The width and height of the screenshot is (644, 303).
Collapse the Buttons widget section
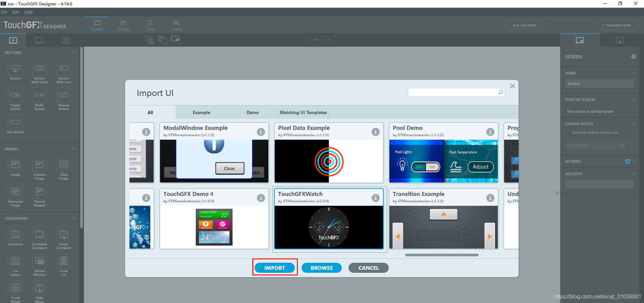coord(74,53)
